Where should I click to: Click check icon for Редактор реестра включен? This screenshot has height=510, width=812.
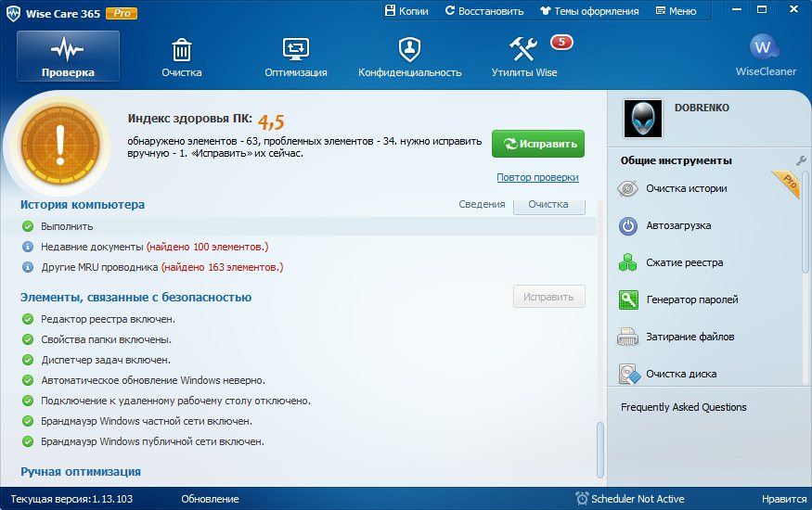click(x=28, y=319)
